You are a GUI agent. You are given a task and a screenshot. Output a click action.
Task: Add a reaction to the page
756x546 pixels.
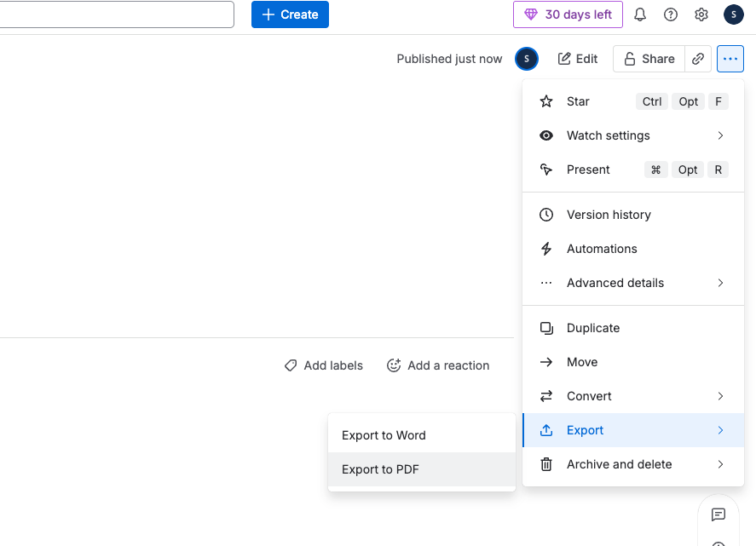(438, 365)
